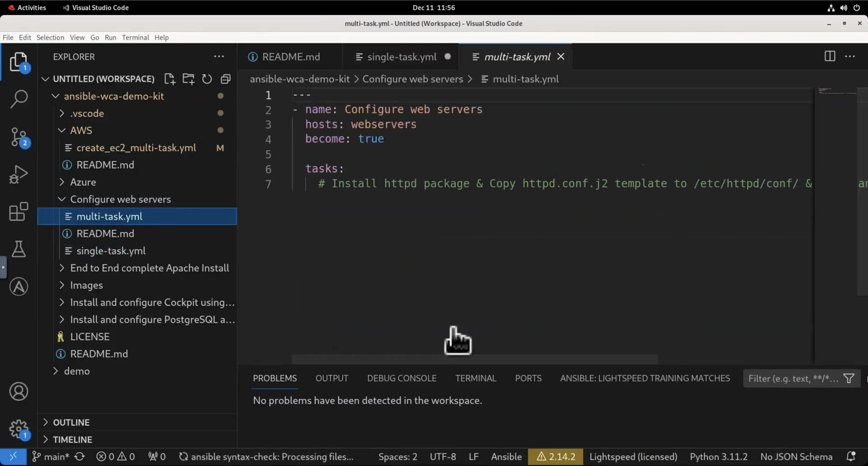
Task: Open editor more actions ellipsis
Action: click(x=850, y=56)
